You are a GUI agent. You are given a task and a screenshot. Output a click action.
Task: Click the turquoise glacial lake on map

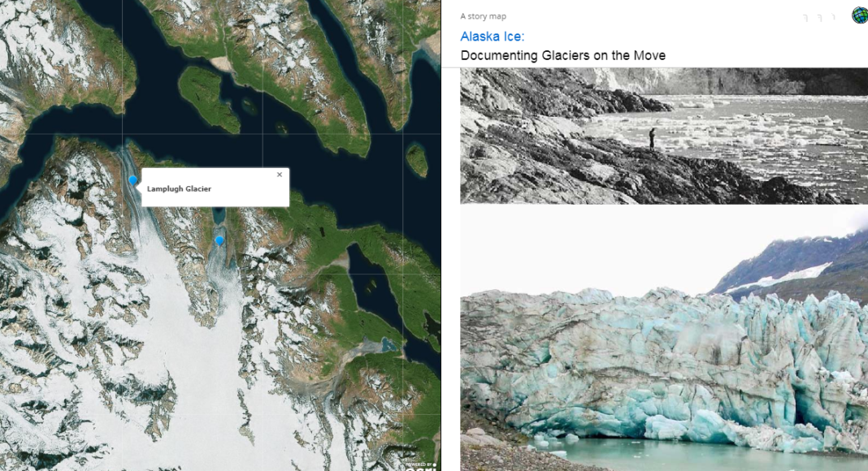tap(382, 344)
